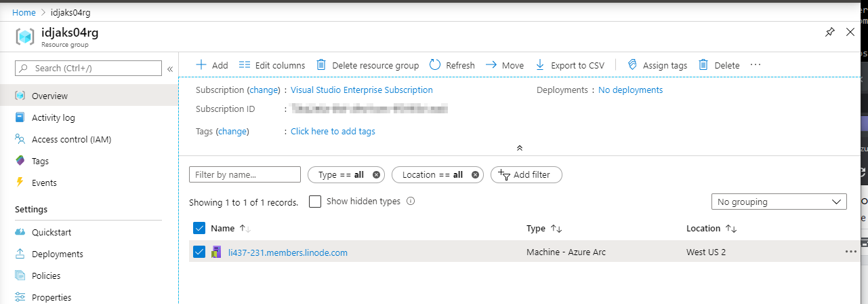Collapse the left menu with double chevron

coord(170,69)
